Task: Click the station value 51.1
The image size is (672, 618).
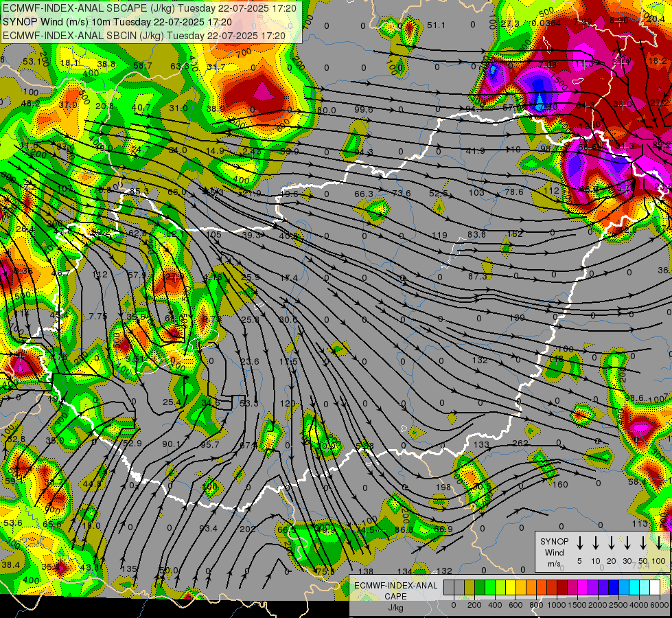Action: pos(436,25)
